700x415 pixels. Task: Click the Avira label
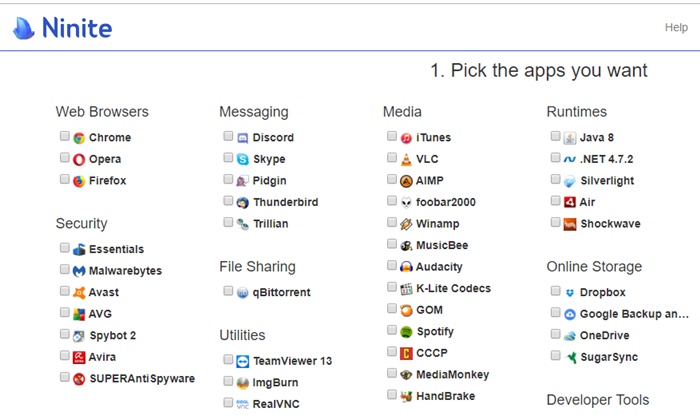click(x=102, y=357)
